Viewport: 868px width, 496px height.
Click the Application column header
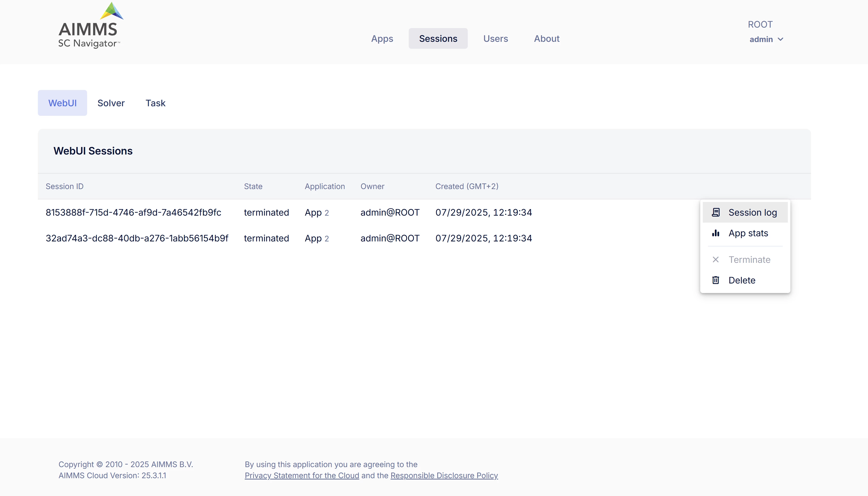coord(325,186)
